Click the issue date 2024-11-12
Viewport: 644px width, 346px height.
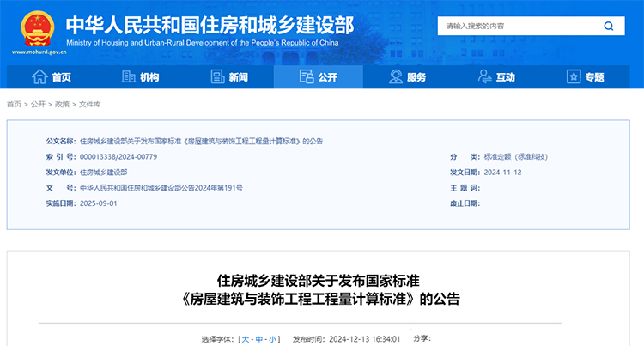(x=502, y=173)
